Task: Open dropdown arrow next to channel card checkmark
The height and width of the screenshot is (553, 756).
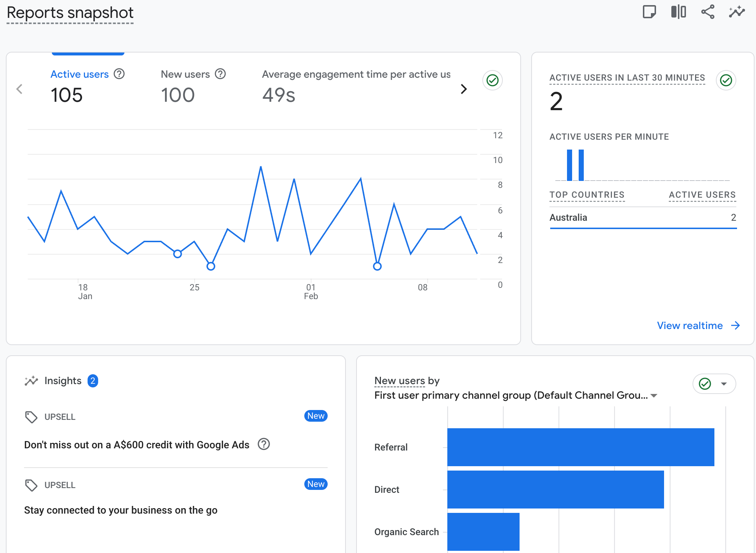Action: (x=724, y=384)
